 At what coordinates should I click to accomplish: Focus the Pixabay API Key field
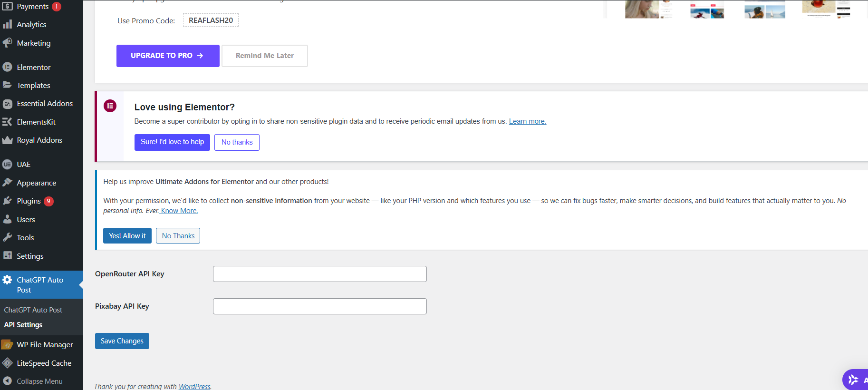(320, 306)
